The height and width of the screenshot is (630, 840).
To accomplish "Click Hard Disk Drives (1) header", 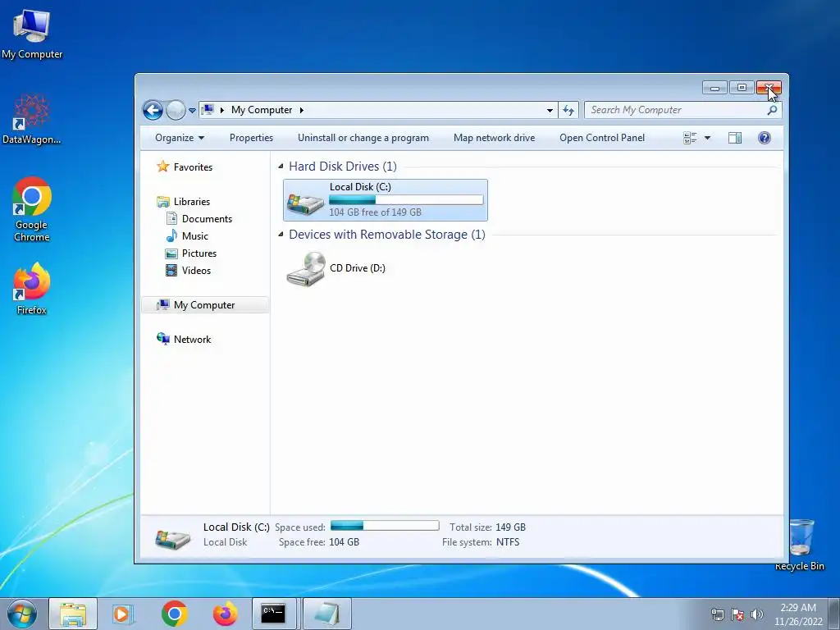I will tap(343, 167).
